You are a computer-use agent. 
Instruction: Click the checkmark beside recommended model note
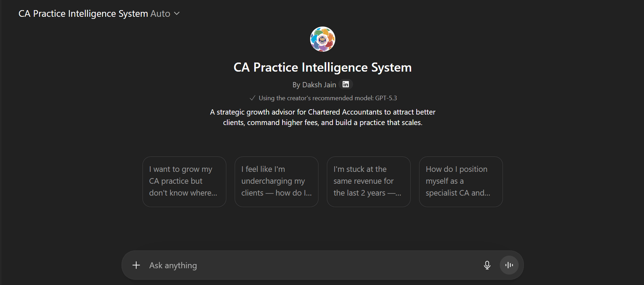tap(253, 98)
